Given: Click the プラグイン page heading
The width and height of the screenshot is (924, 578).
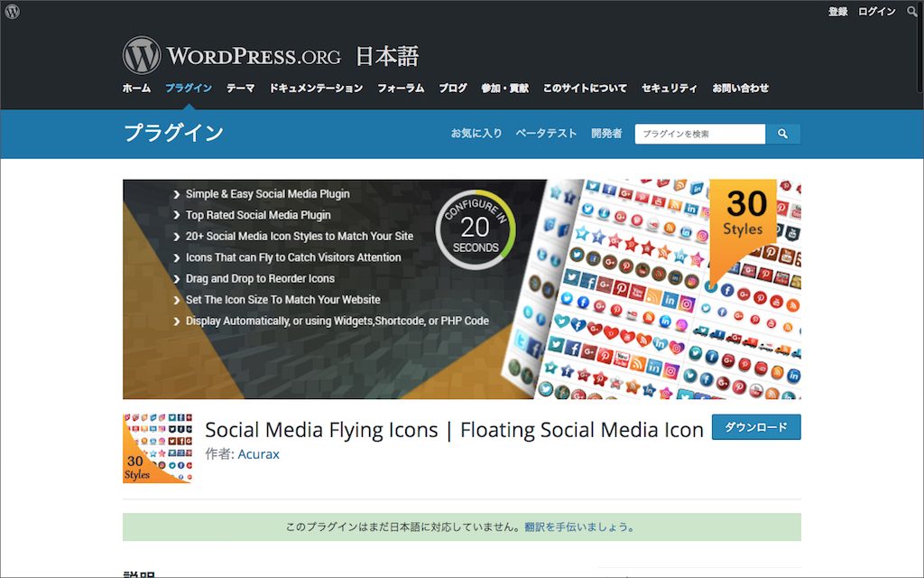Looking at the screenshot, I should coord(174,133).
